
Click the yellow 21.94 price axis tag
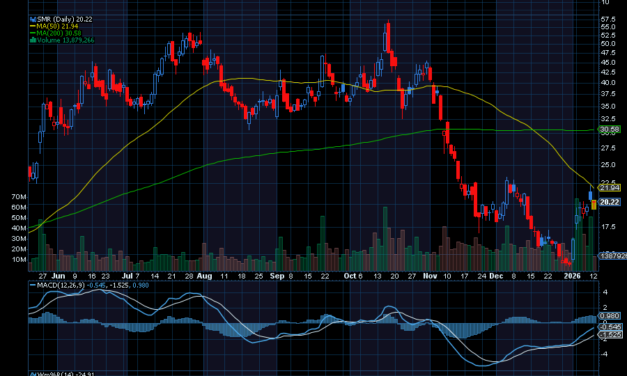click(x=609, y=188)
